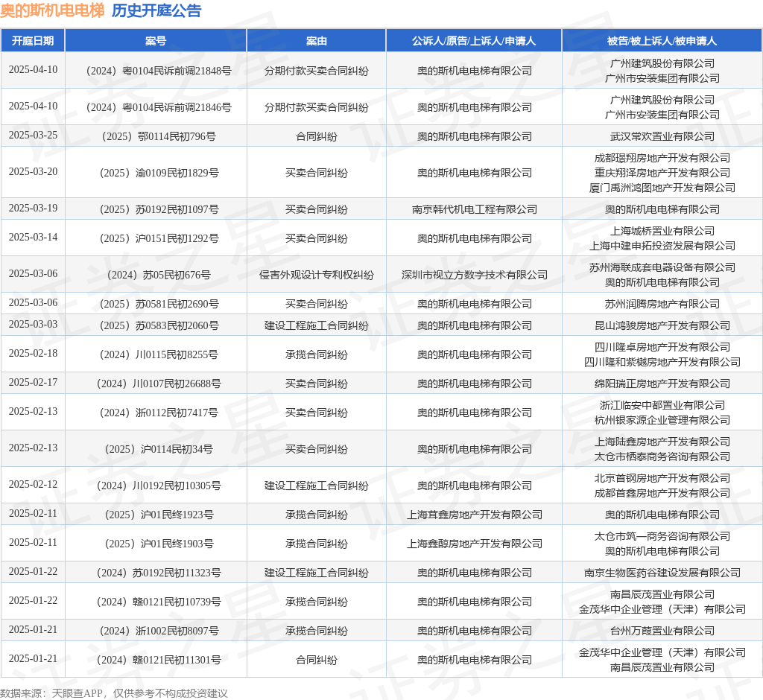
Task: Click the date 2025-02-17
Action: tap(33, 383)
